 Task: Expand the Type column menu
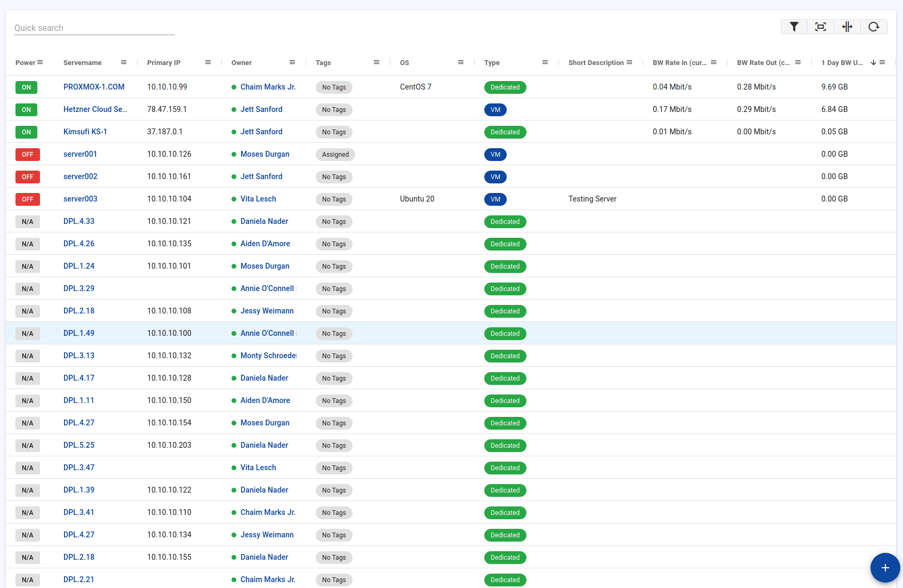click(x=545, y=62)
